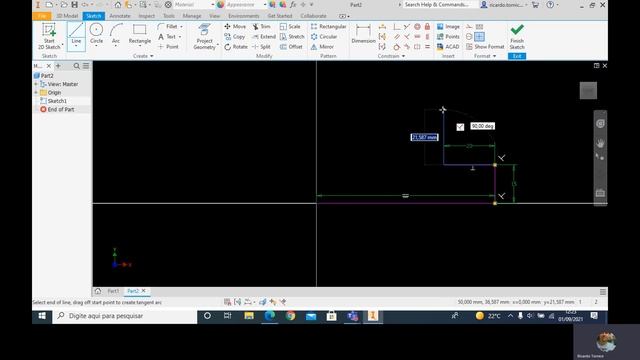Edit the 21,587 mm length input
640x360 pixels.
point(424,137)
